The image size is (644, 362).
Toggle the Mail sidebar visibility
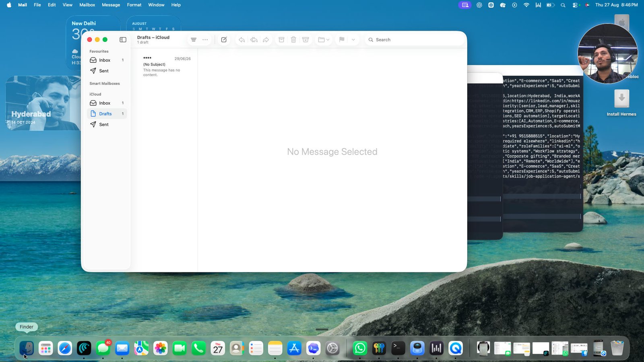coord(123,40)
